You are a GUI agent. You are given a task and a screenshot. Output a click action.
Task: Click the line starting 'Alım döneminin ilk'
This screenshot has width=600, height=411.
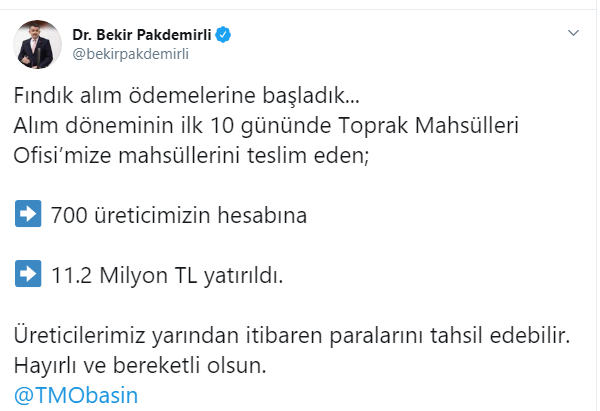[268, 128]
